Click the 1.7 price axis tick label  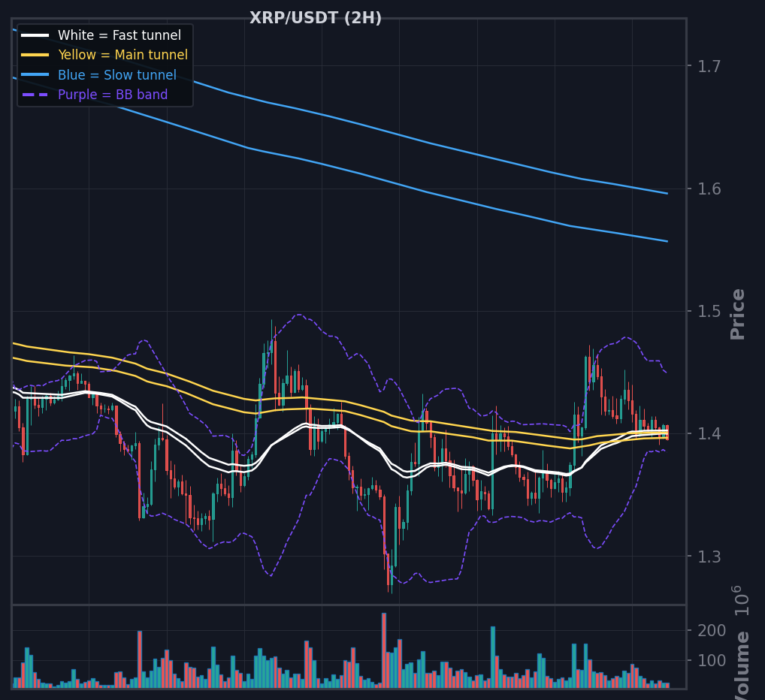click(709, 66)
